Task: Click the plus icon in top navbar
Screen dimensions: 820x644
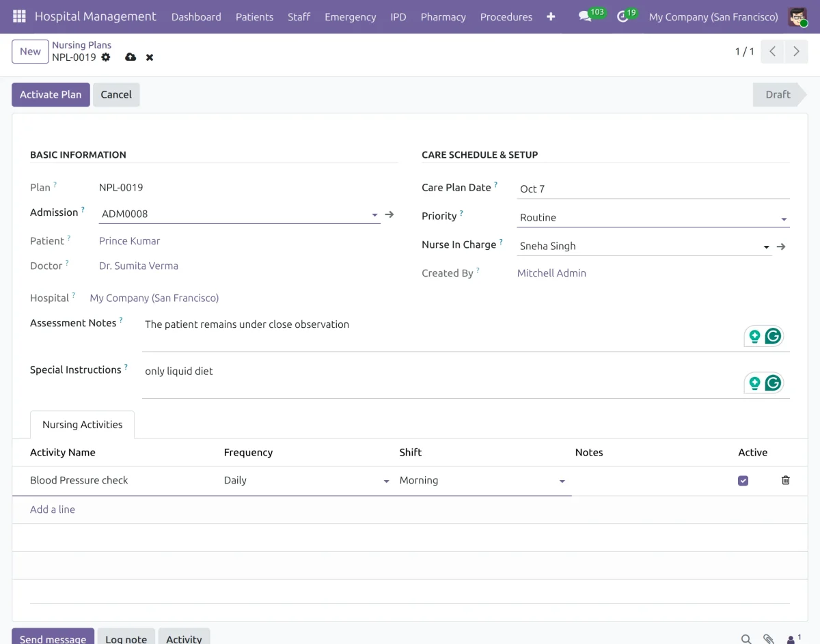Action: 551,16
